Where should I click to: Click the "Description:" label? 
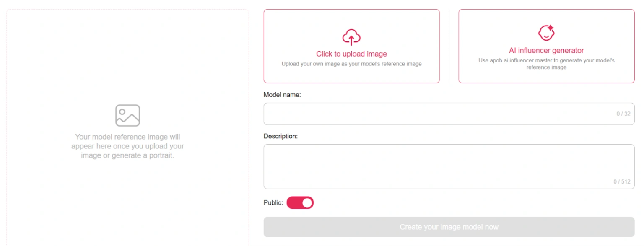[280, 136]
